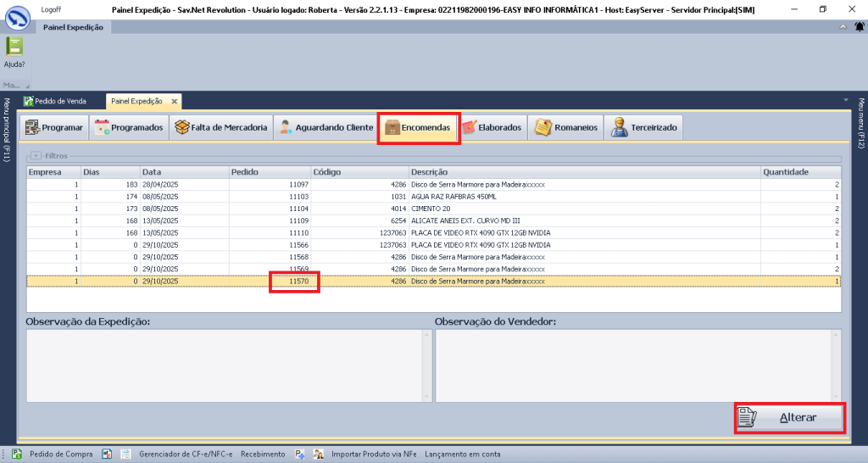The width and height of the screenshot is (868, 463).
Task: Open the Romaneios tab
Action: (566, 128)
